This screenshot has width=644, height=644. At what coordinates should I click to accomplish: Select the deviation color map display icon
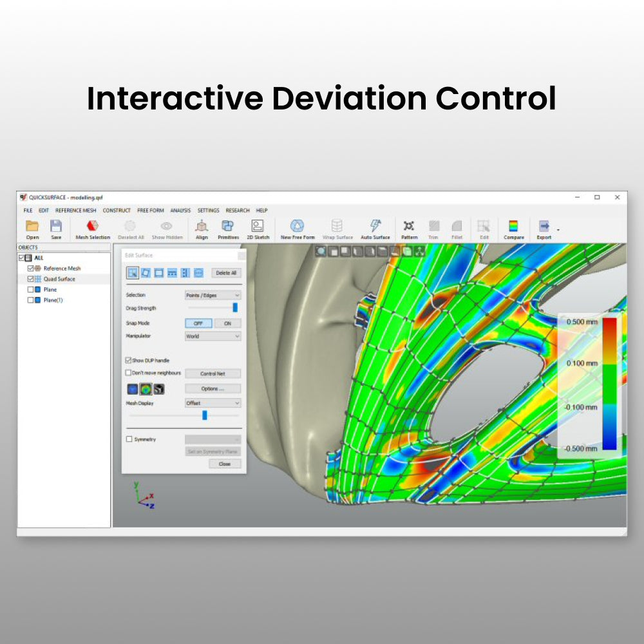(x=146, y=389)
